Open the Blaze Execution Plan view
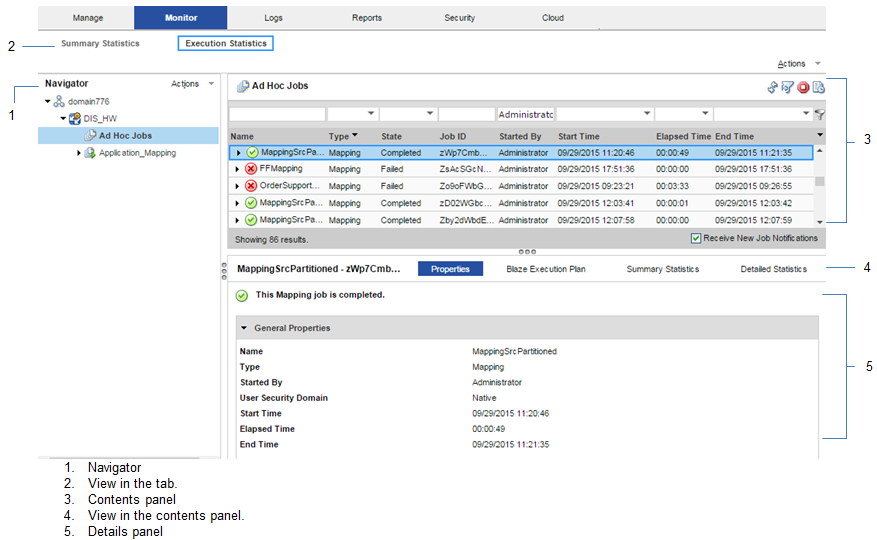Viewport: 877px width, 540px height. pos(545,269)
